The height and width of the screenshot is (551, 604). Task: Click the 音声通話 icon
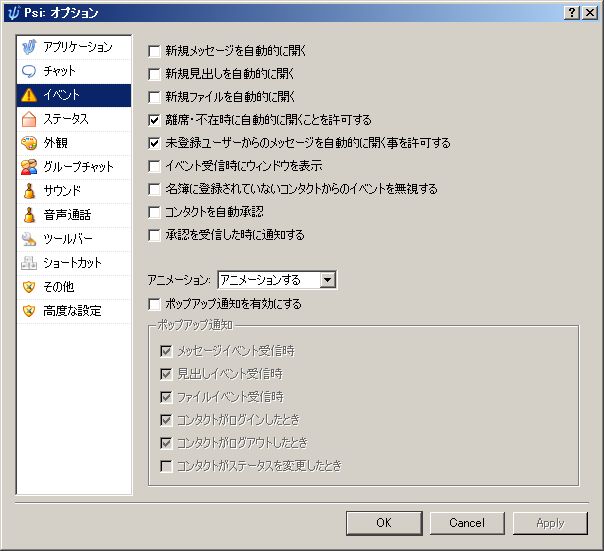point(29,215)
